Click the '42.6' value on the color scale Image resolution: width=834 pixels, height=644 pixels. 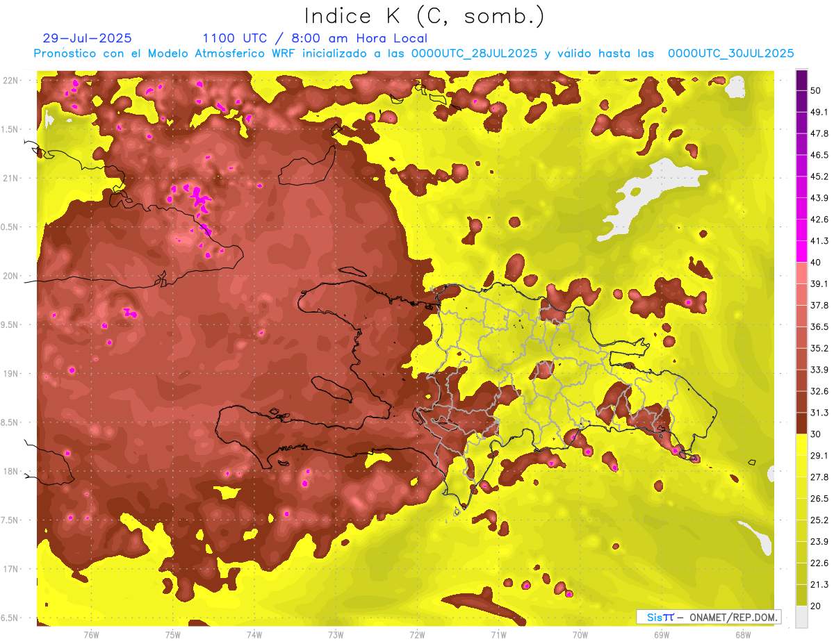[x=819, y=220]
